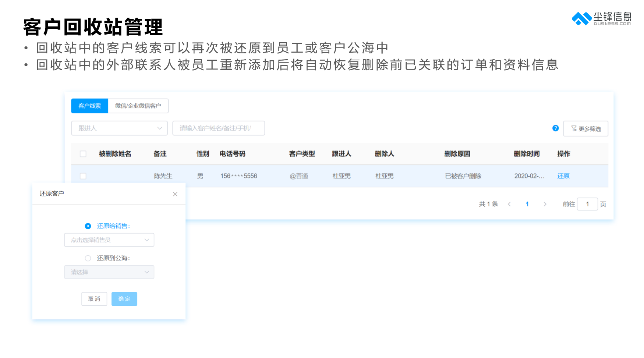Click the 前往 page number input
The image size is (644, 358).
[587, 204]
